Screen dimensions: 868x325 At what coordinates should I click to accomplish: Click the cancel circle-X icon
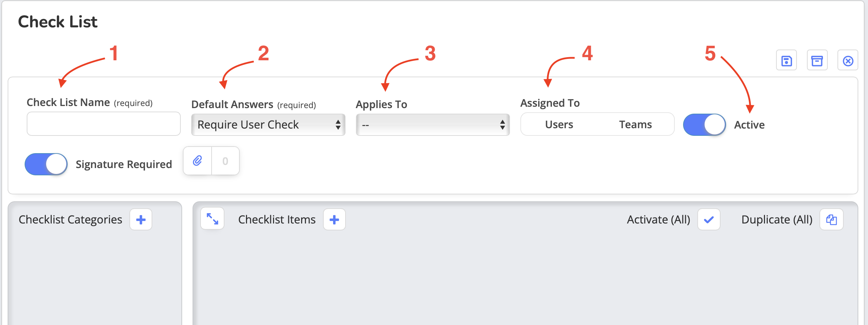(x=848, y=61)
